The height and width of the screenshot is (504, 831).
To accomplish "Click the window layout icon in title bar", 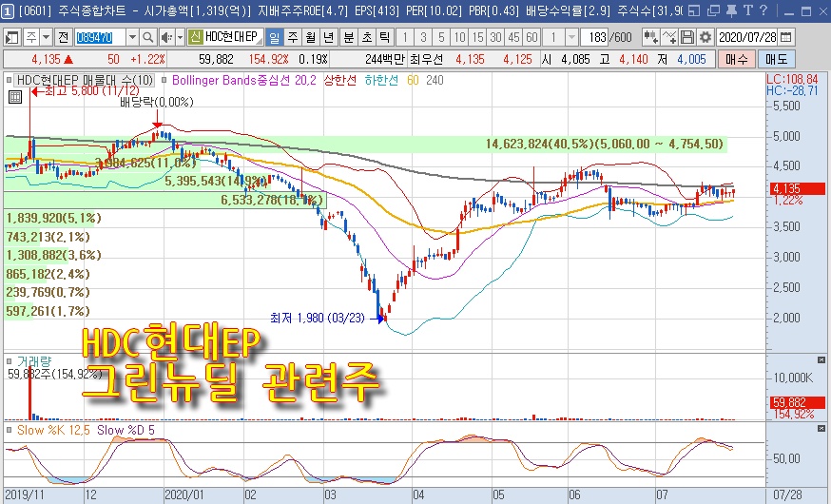I will [694, 10].
